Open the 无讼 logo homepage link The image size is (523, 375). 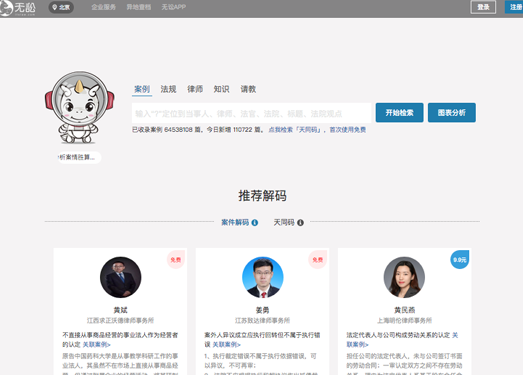tap(18, 8)
